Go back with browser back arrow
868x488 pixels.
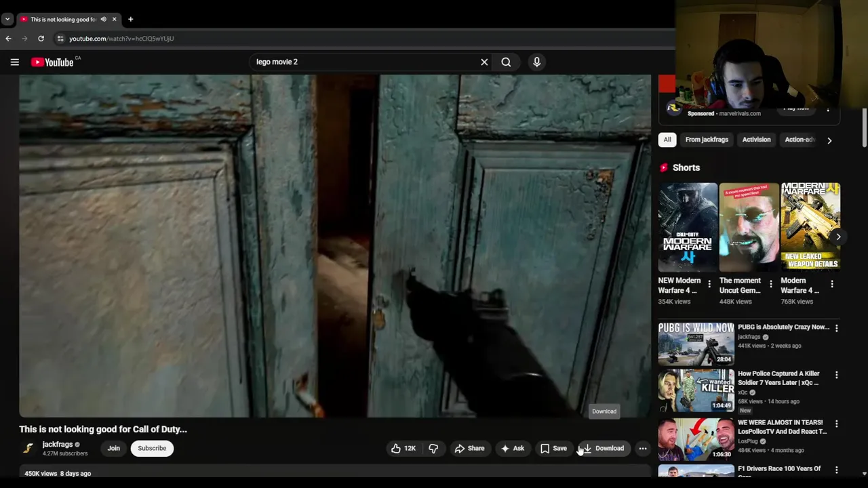[8, 39]
